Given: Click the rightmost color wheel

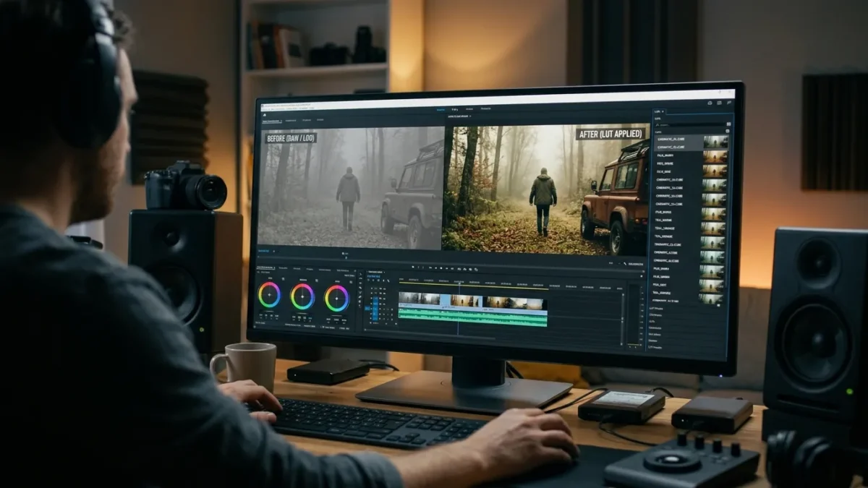Looking at the screenshot, I should pyautogui.click(x=336, y=298).
